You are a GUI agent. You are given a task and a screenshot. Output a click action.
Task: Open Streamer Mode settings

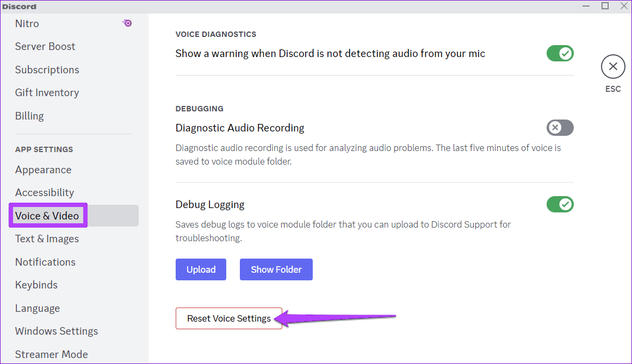(x=51, y=354)
